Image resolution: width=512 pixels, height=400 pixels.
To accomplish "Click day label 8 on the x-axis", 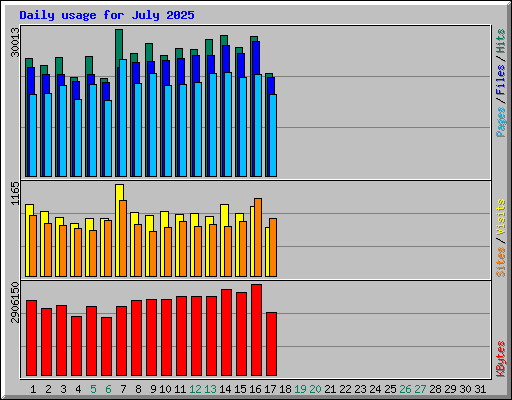I will pos(138,389).
